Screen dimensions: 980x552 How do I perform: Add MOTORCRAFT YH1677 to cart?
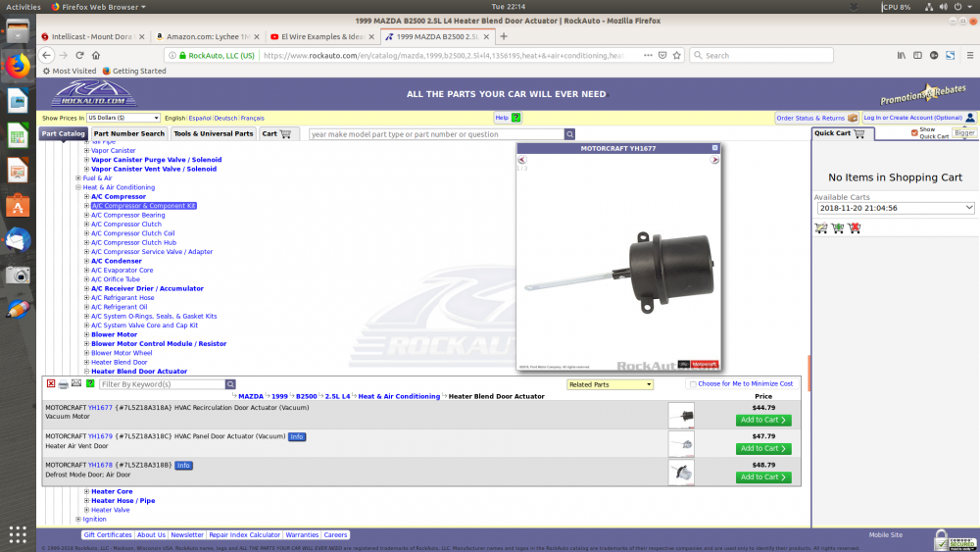coord(763,420)
